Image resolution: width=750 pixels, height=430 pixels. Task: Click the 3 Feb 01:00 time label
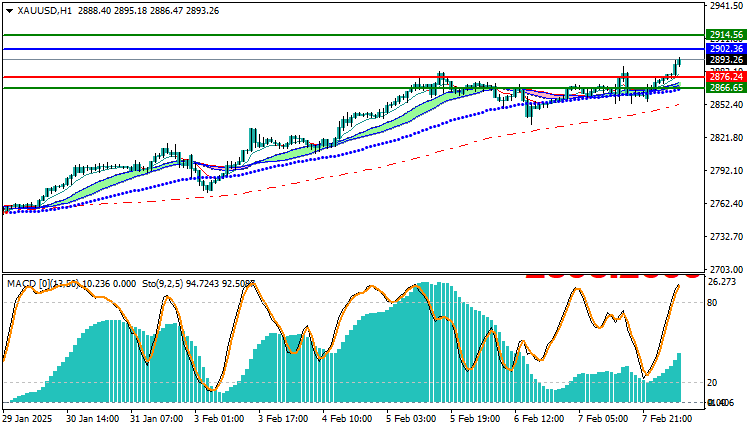pyautogui.click(x=219, y=419)
